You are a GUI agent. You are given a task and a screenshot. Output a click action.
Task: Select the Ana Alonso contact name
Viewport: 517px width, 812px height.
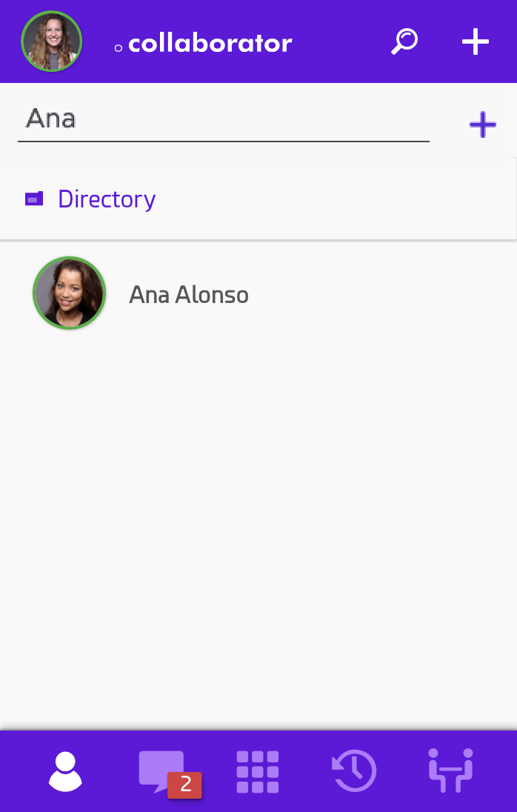pyautogui.click(x=189, y=295)
